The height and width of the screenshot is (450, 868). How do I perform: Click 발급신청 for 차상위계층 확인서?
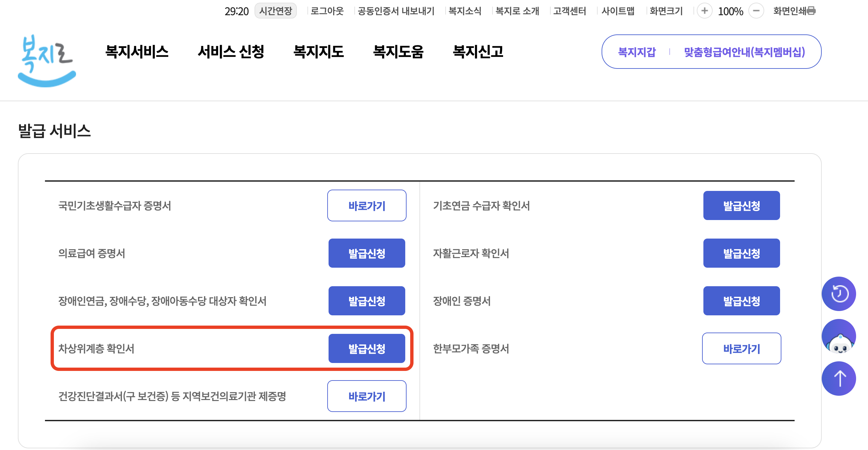[367, 348]
